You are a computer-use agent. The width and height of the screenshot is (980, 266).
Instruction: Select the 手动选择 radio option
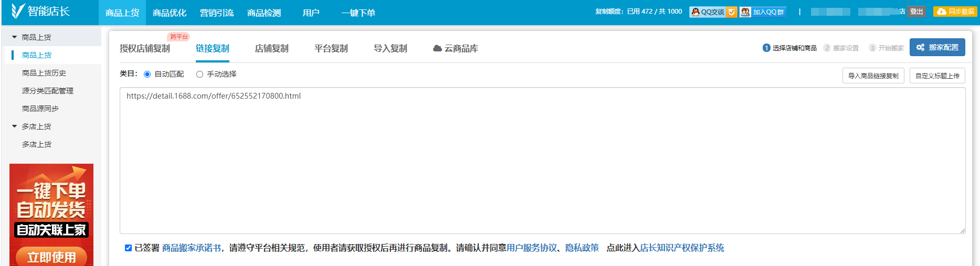tap(199, 75)
